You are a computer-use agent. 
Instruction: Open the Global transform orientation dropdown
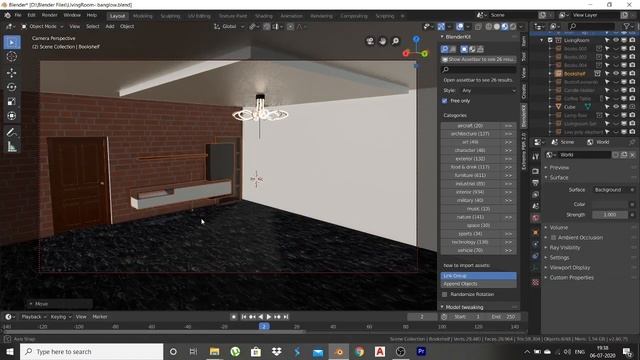point(229,27)
